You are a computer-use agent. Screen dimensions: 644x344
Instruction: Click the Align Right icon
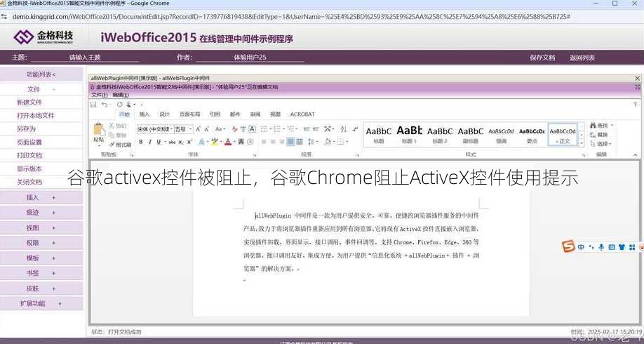pos(281,142)
